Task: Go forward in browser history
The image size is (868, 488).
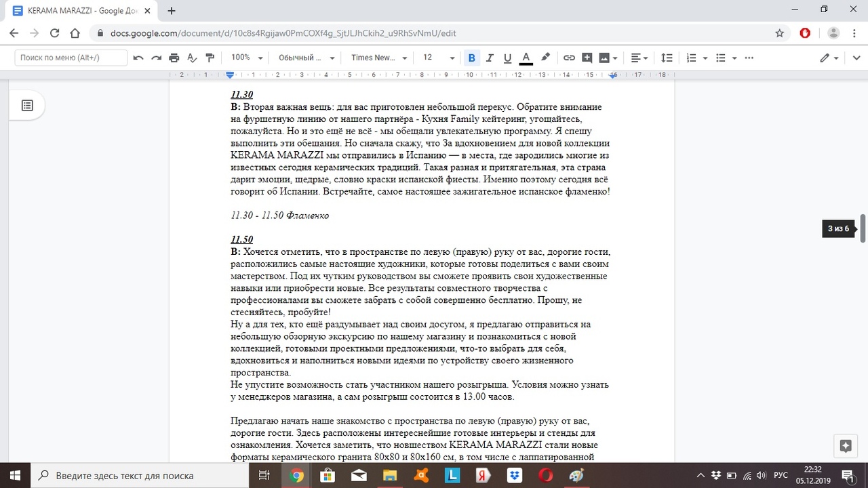Action: coord(34,33)
